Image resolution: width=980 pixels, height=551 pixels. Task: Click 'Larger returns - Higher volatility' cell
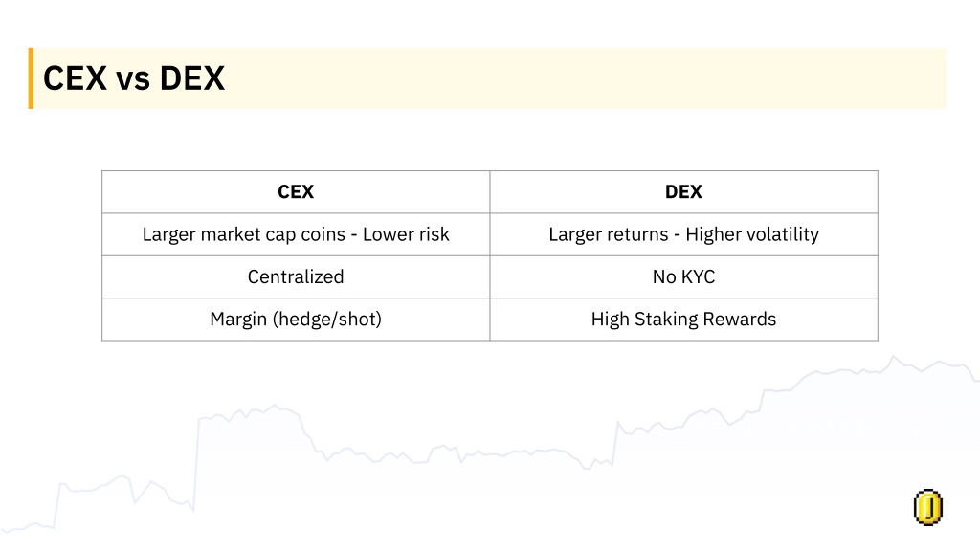tap(683, 234)
